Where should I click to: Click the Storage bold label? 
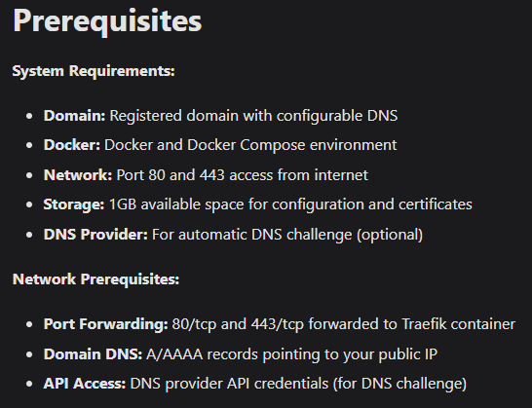pyautogui.click(x=74, y=204)
